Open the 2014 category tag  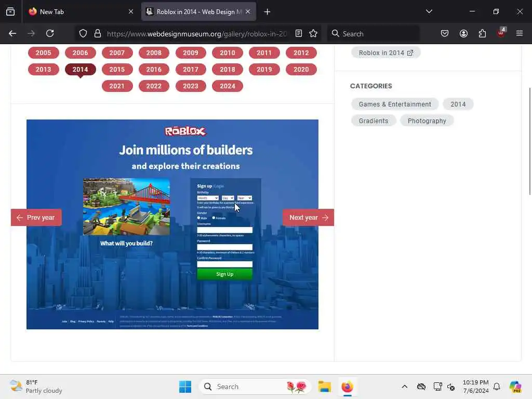pyautogui.click(x=458, y=104)
